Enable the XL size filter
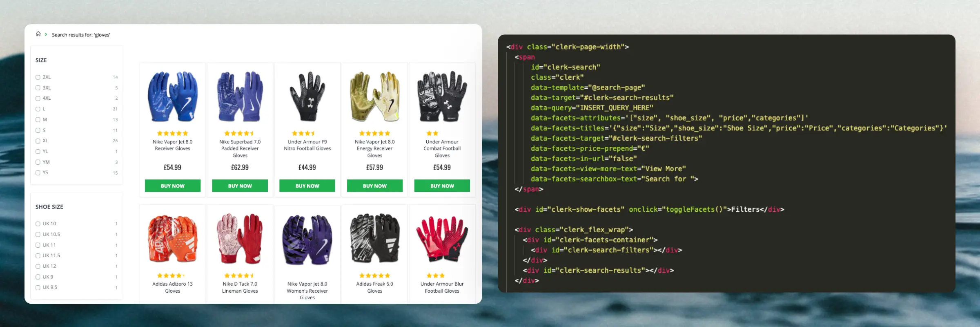The height and width of the screenshot is (327, 980). pyautogui.click(x=38, y=141)
